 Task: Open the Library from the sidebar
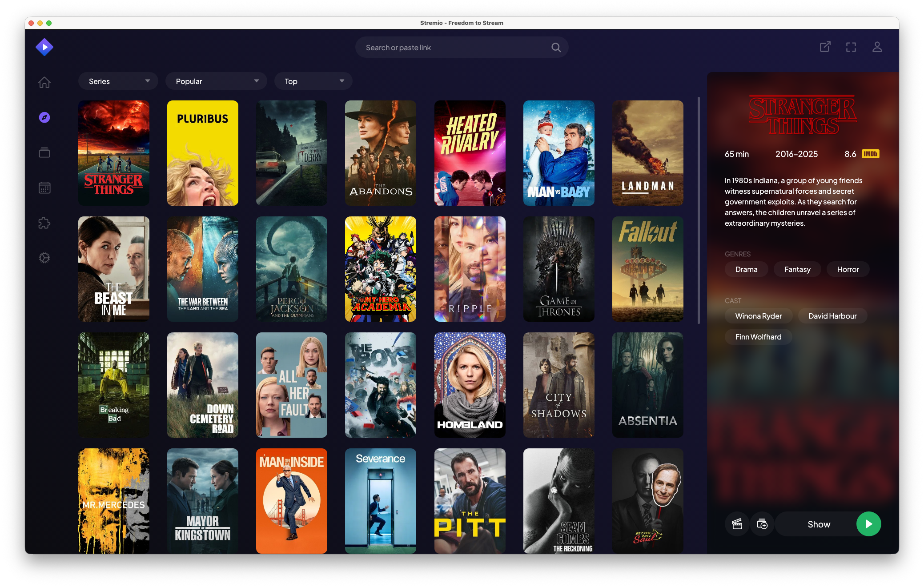(44, 152)
